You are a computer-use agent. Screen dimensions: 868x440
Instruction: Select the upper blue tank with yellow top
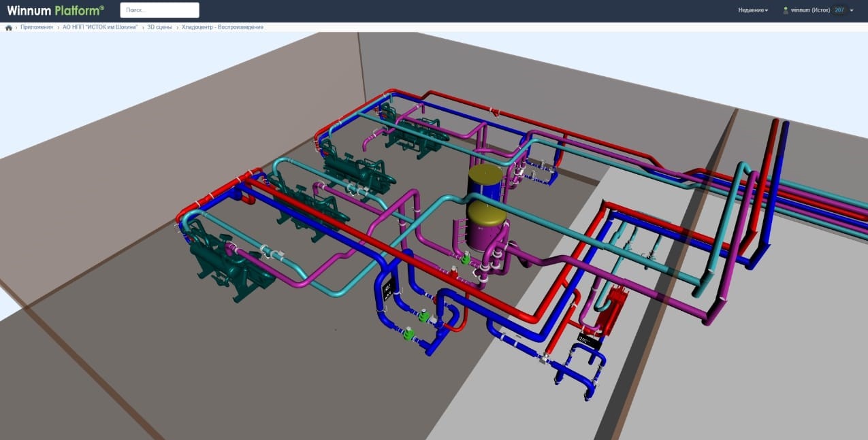click(485, 180)
